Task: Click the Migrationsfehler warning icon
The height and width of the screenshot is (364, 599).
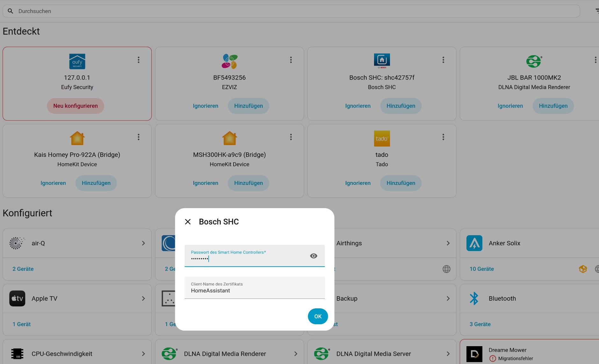Action: 493,359
